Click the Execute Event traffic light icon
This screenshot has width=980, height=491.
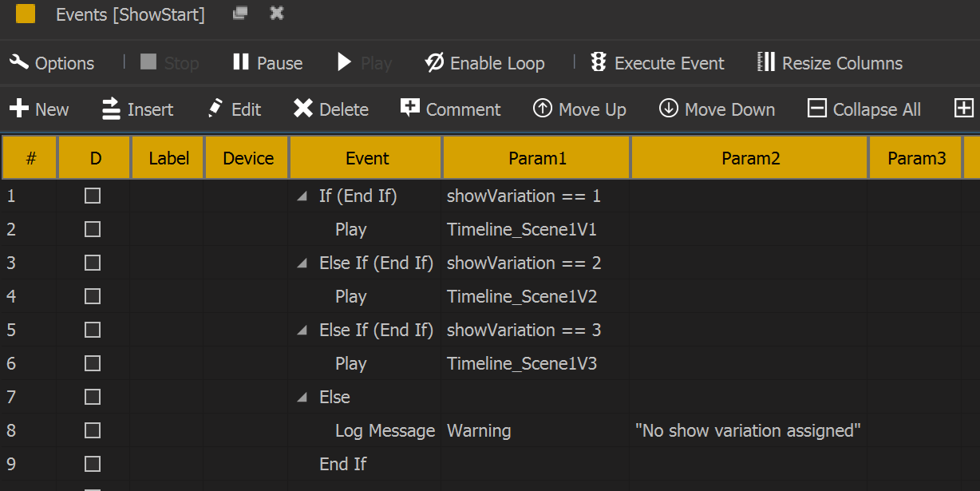pos(599,63)
